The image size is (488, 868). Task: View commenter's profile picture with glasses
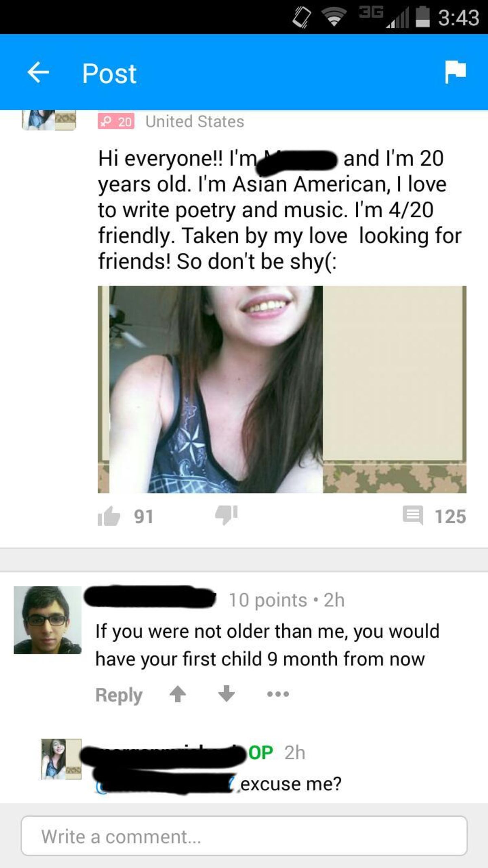point(48,620)
